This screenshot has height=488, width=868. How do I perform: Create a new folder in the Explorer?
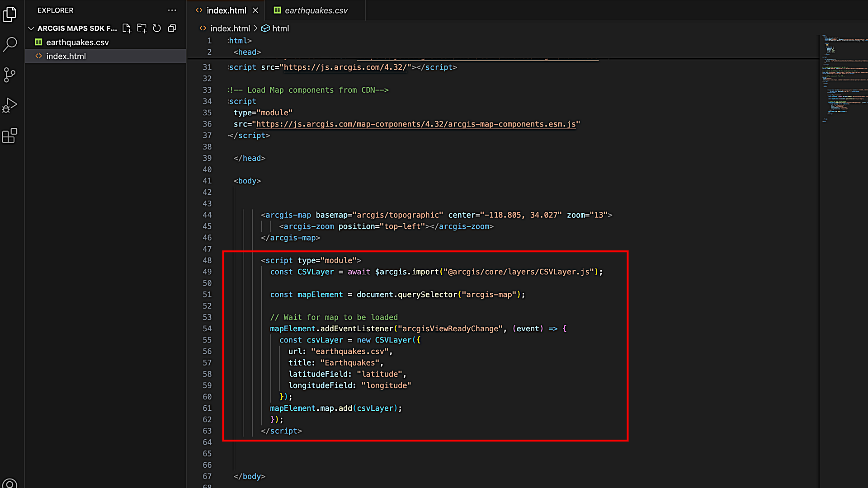[x=142, y=28]
